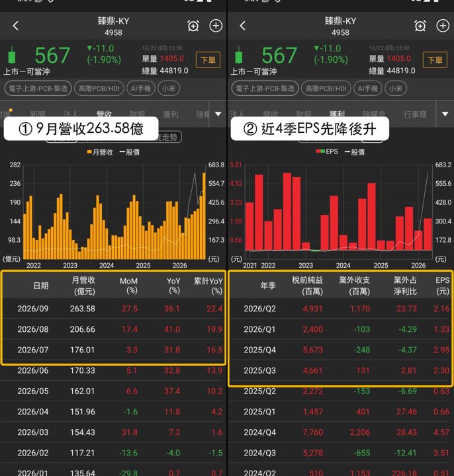Select the 業外收支 column header

354,286
